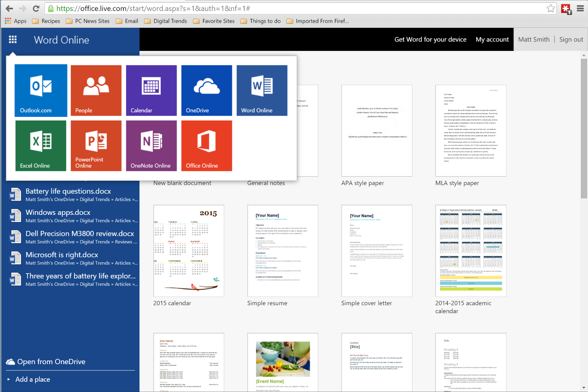Click the Matt Smith user name
Screen dimensions: 588x392
[x=534, y=39]
